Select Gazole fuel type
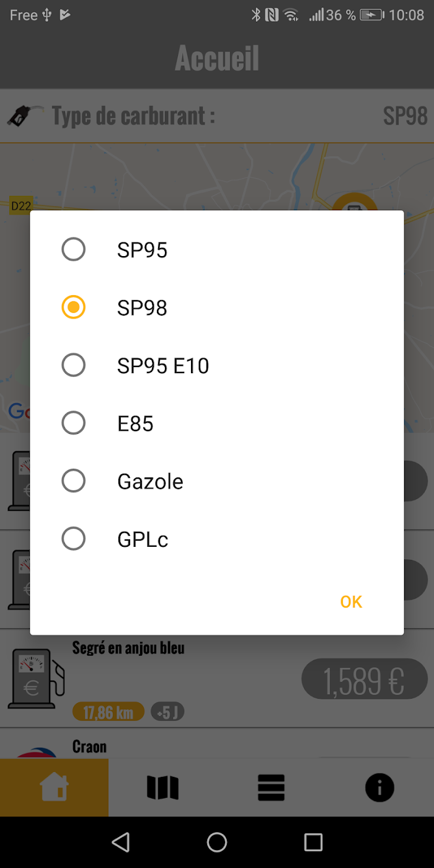 (x=73, y=481)
